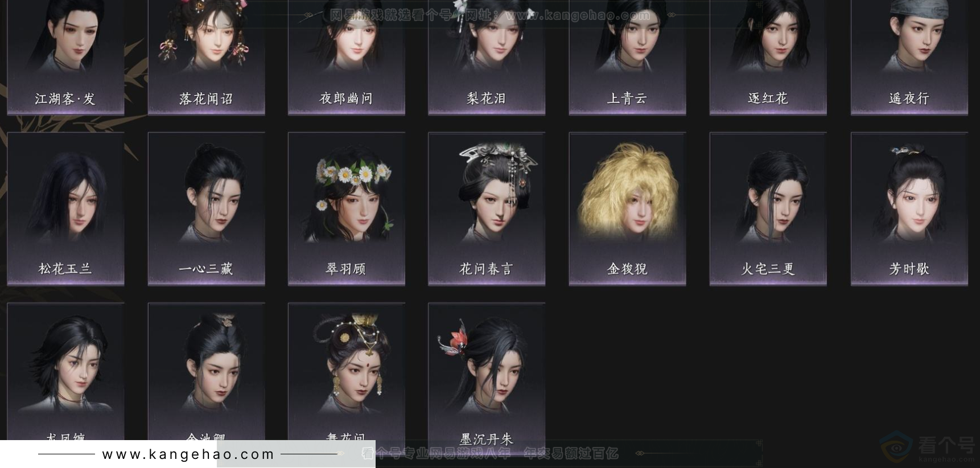
Task: Pick the short bob hairstyle in bottom row
Action: [x=65, y=371]
